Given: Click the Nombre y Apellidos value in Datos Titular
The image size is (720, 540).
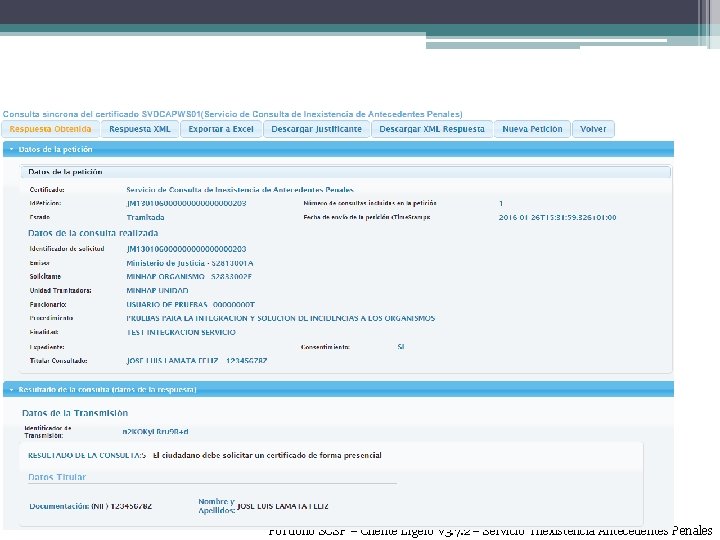Looking at the screenshot, I should pos(282,506).
